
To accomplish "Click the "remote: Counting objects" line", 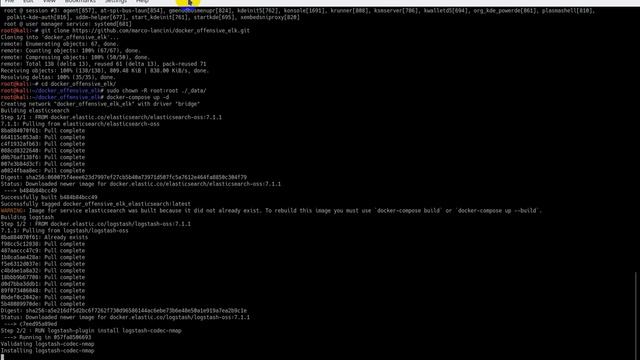I will point(71,51).
